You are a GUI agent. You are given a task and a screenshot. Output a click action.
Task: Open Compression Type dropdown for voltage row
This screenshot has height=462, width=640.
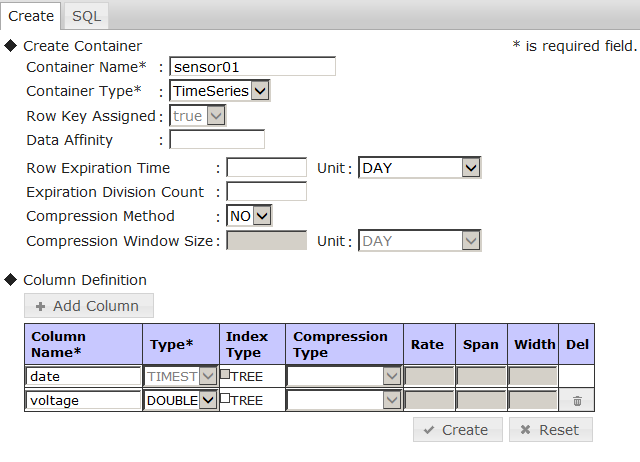click(x=344, y=400)
